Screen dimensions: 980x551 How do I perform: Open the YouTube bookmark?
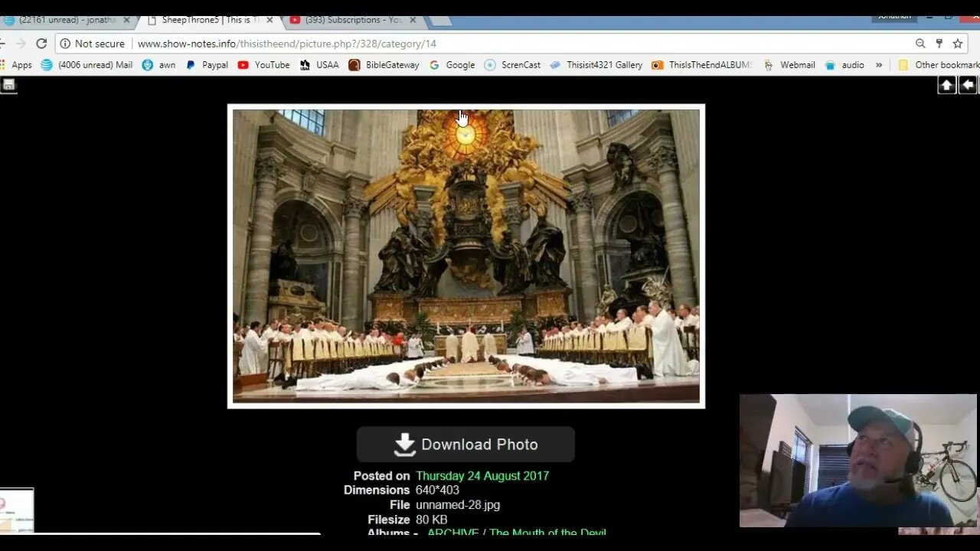(264, 65)
